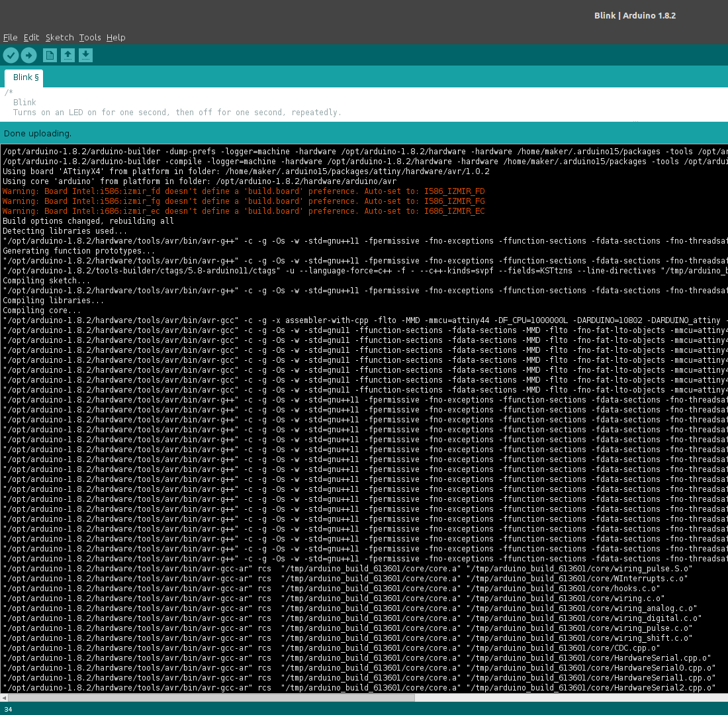Click the console horizontal scrollbar thumb
Image resolution: width=728 pixels, height=715 pixels.
click(211, 698)
